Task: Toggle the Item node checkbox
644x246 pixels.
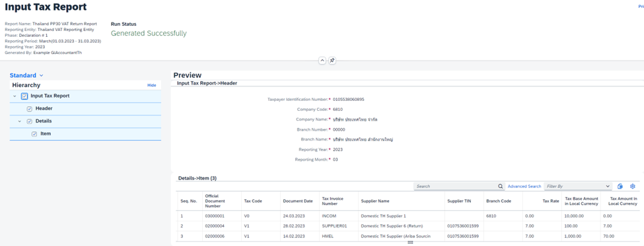Action: click(34, 134)
